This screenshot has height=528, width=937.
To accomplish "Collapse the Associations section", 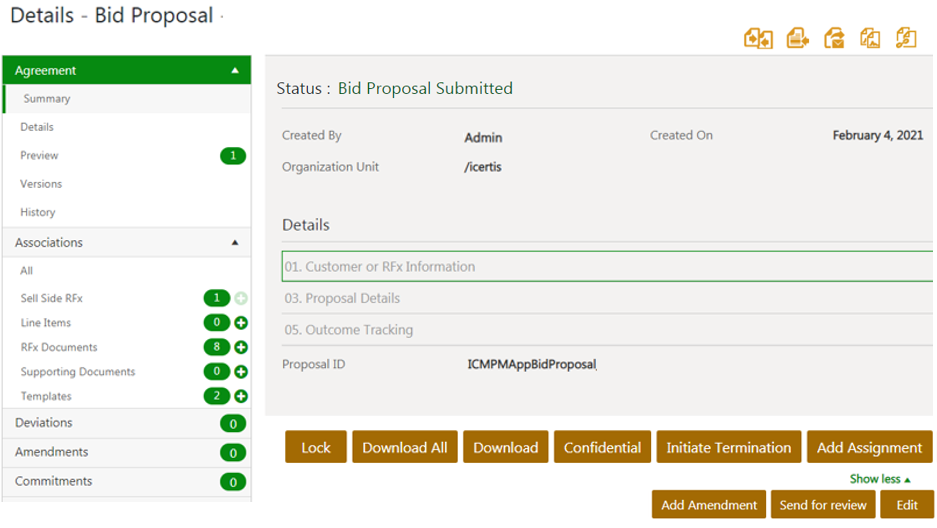I will (x=235, y=243).
